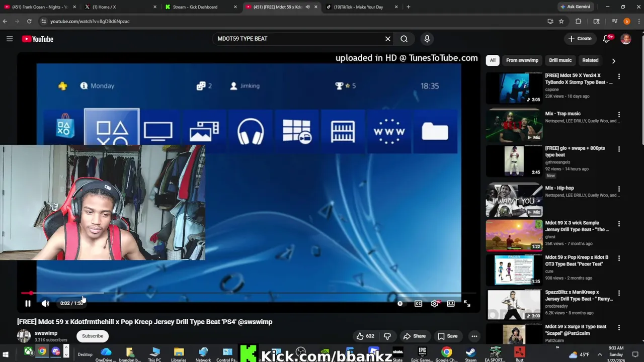
Task: Share this video
Action: 415,336
